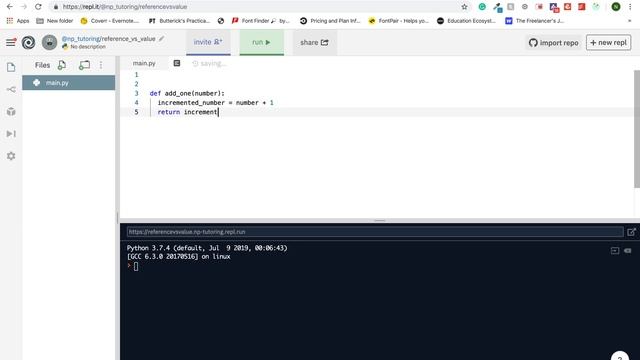Click the Files panel heading
The height and width of the screenshot is (360, 640).
pos(42,65)
